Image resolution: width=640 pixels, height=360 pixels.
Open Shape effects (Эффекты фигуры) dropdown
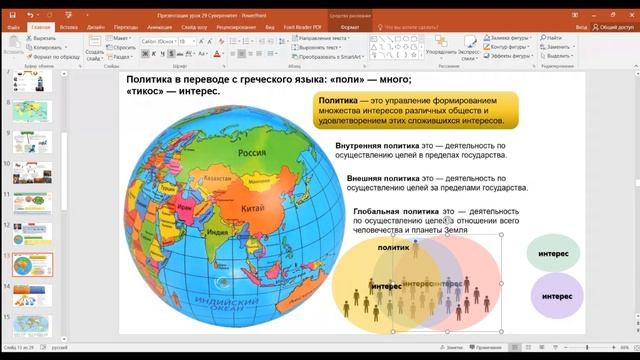[x=509, y=56]
